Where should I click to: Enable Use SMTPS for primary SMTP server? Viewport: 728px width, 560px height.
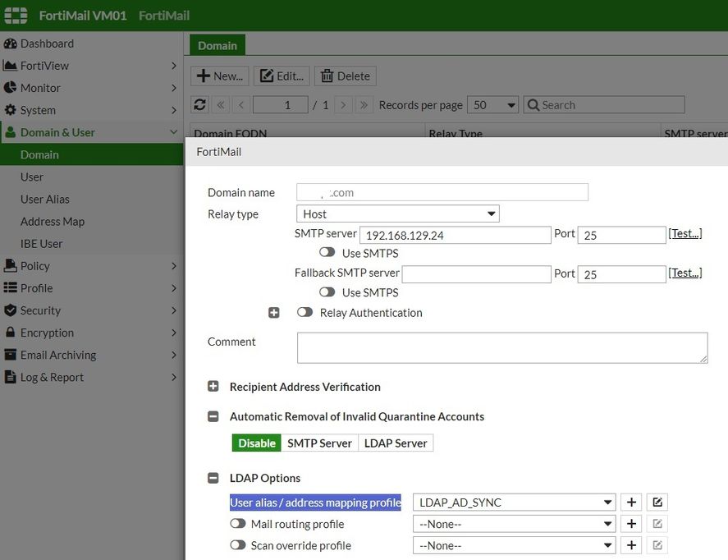click(x=327, y=253)
